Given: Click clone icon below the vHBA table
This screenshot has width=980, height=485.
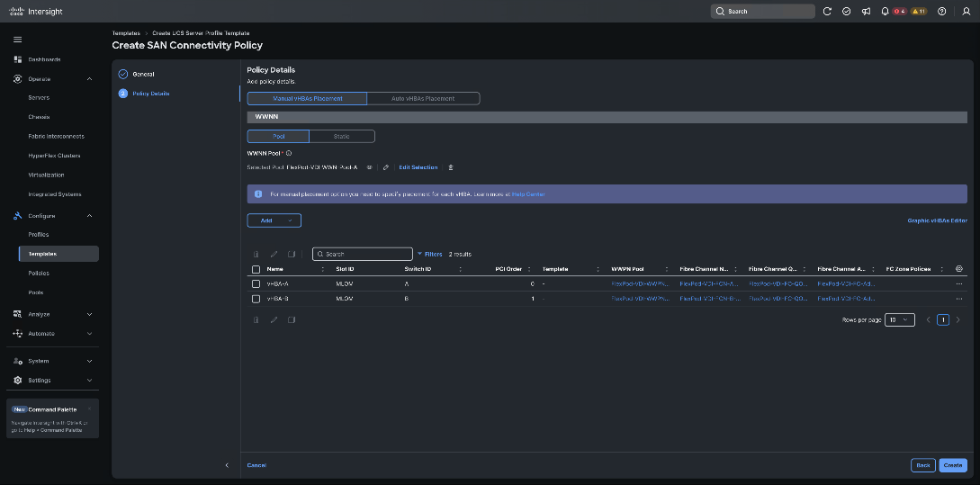Looking at the screenshot, I should coord(292,320).
